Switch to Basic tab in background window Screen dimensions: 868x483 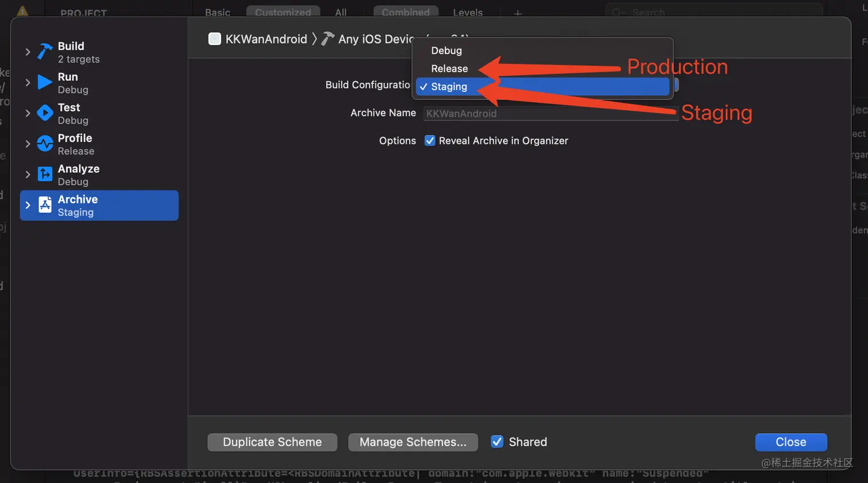[218, 12]
